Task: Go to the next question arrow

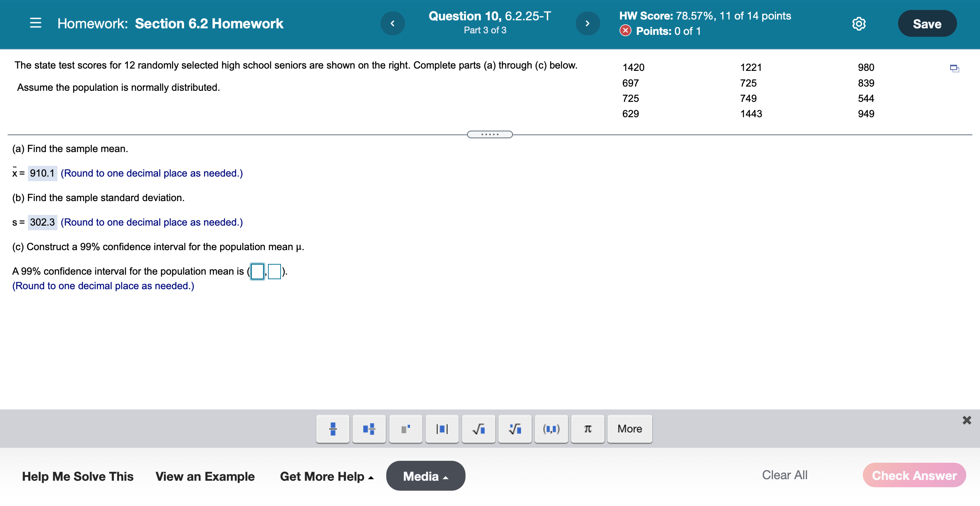Action: pos(588,23)
